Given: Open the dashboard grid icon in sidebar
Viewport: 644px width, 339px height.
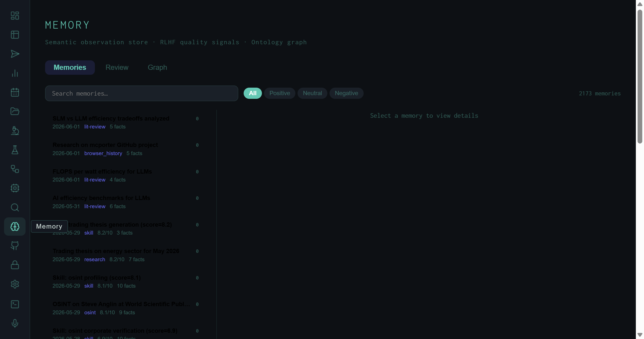Looking at the screenshot, I should [15, 15].
